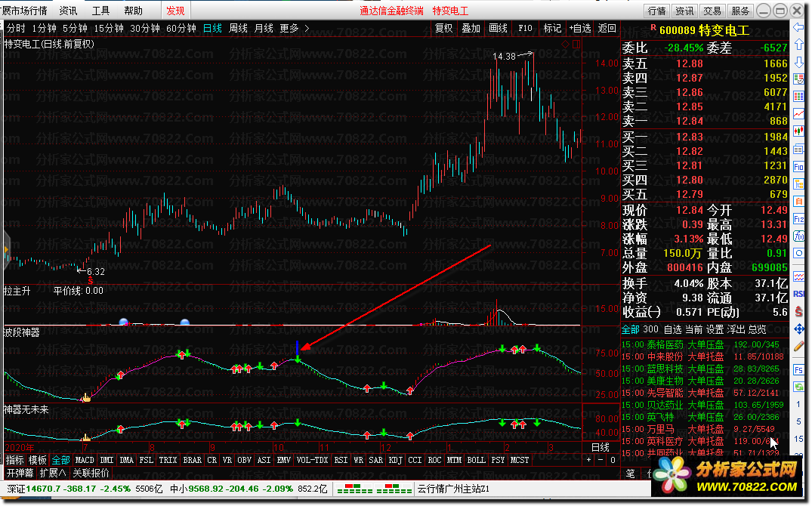
Task: Select 周线 weekly period
Action: [x=238, y=28]
